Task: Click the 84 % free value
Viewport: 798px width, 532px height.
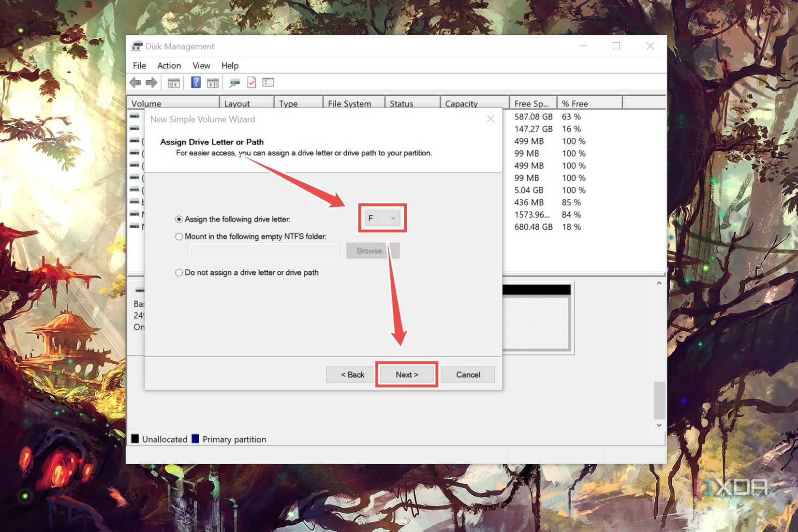Action: pyautogui.click(x=571, y=214)
